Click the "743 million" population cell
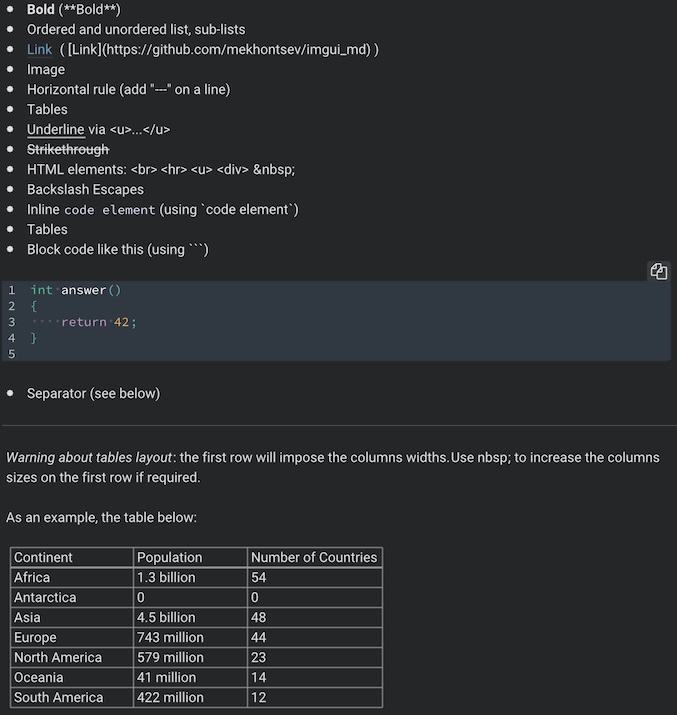This screenshot has height=715, width=677. point(170,637)
